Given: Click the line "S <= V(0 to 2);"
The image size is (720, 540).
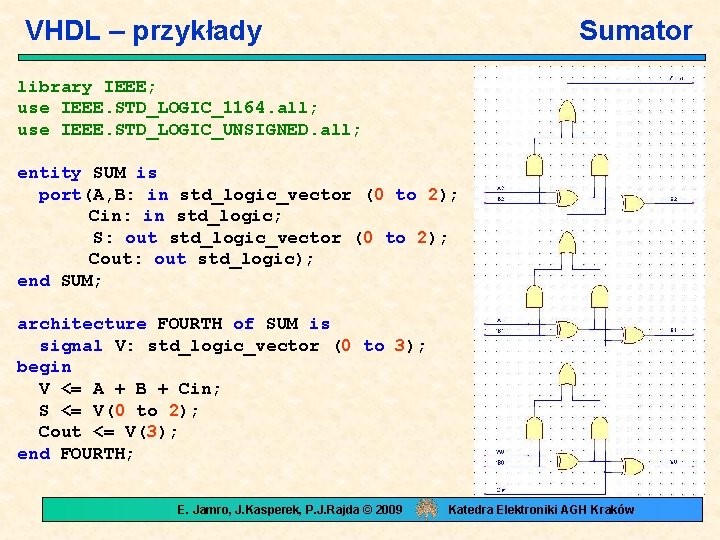Looking at the screenshot, I should point(119,410).
